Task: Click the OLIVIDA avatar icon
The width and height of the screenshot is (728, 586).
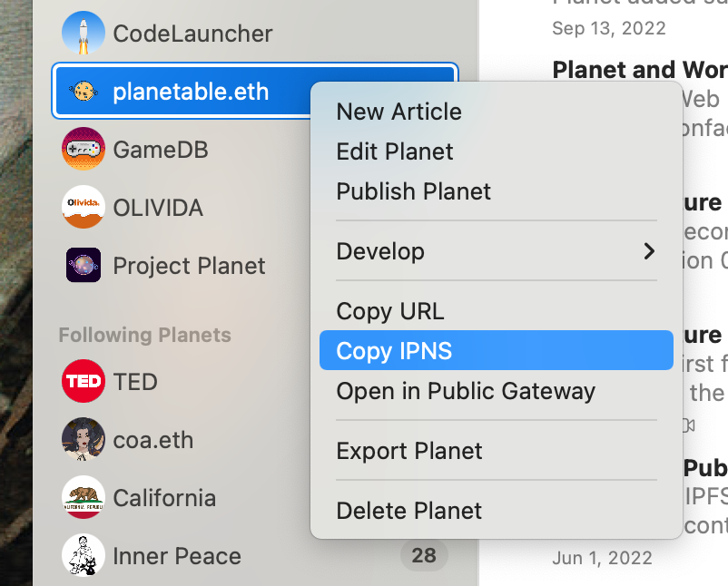Action: click(x=84, y=207)
